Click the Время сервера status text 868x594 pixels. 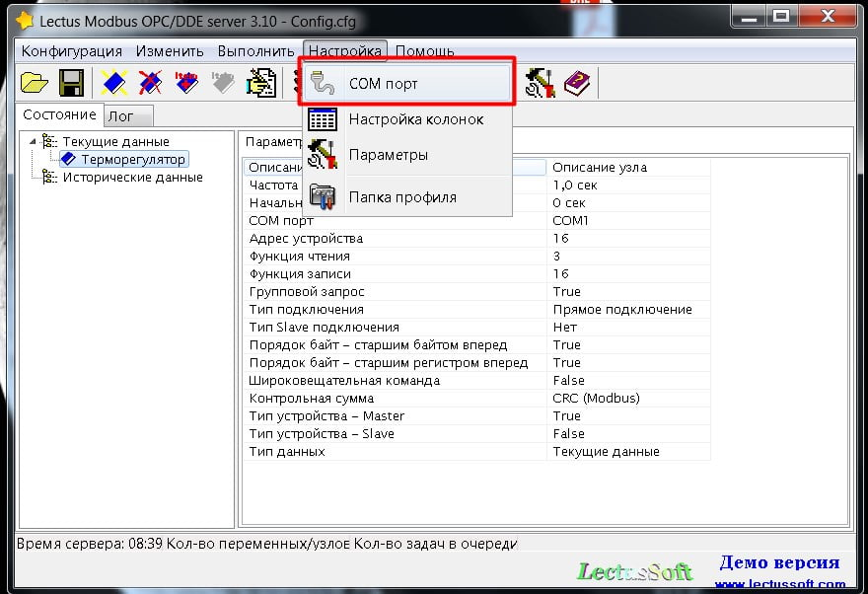tap(90, 544)
